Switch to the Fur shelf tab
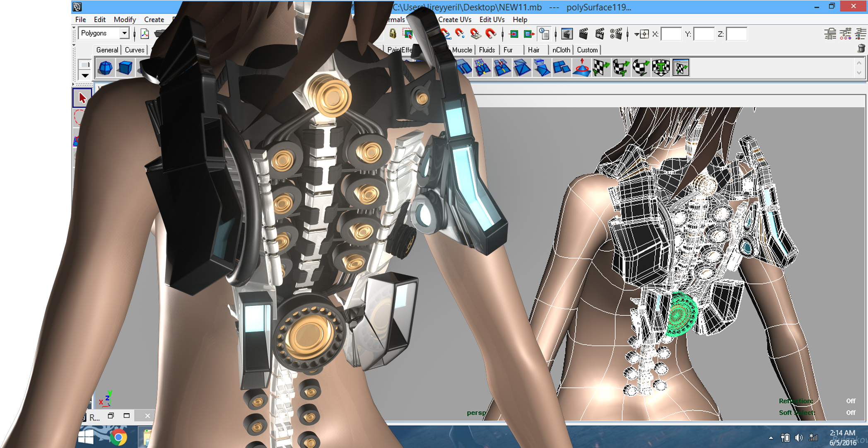The image size is (868, 448). click(508, 50)
